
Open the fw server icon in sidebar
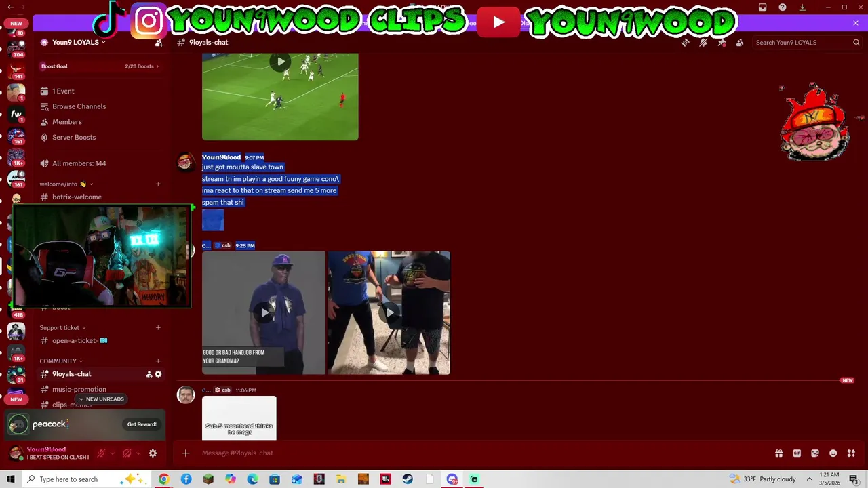click(16, 114)
